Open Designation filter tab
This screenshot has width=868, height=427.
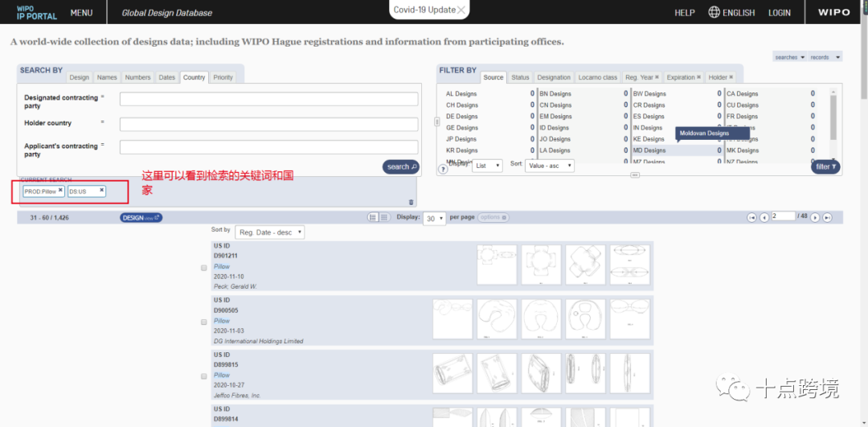coord(554,77)
